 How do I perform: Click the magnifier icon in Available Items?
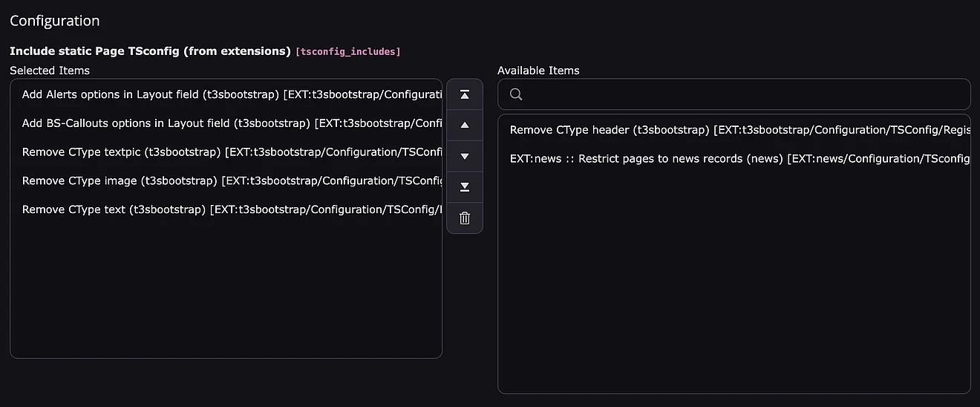pyautogui.click(x=516, y=94)
